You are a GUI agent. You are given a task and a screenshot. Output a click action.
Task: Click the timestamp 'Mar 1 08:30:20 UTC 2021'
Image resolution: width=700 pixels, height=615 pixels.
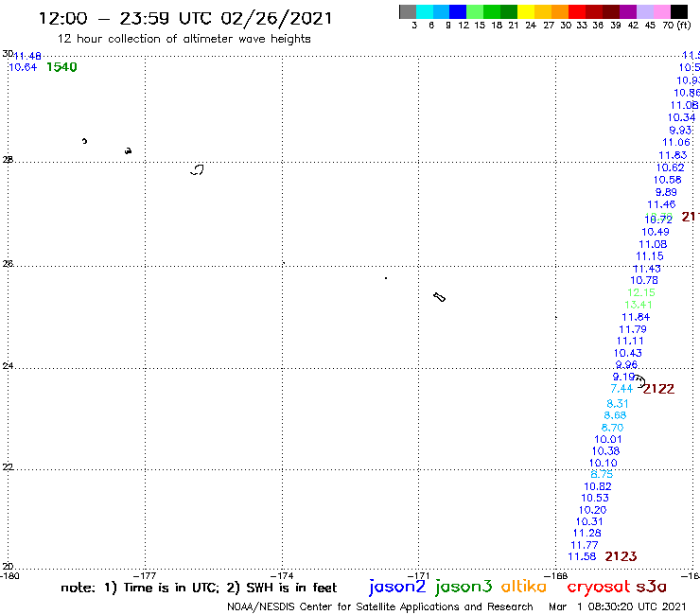pyautogui.click(x=617, y=607)
